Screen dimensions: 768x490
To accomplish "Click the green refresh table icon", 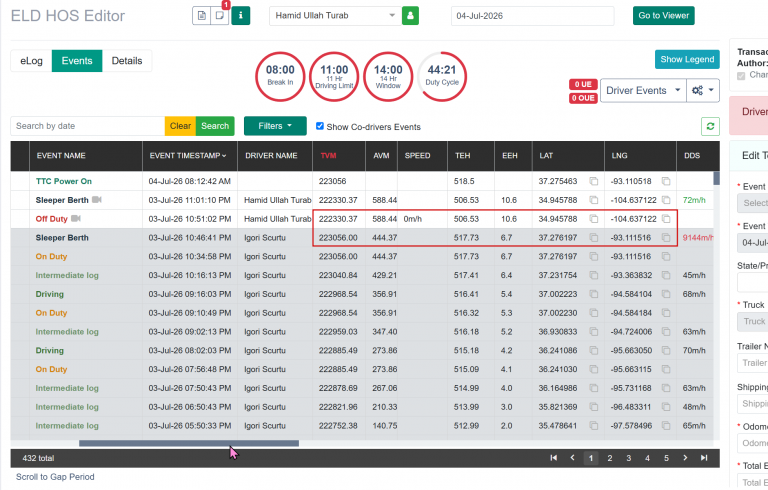I will 710,126.
